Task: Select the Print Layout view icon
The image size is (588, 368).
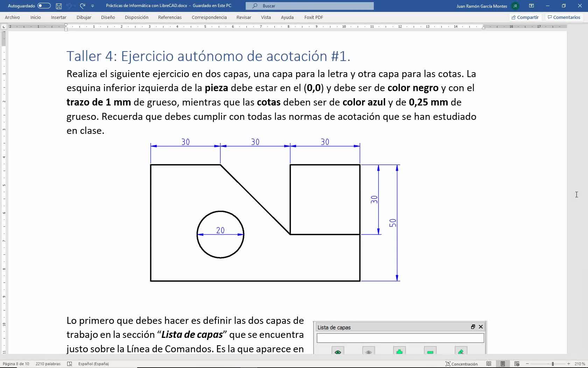Action: pyautogui.click(x=503, y=364)
